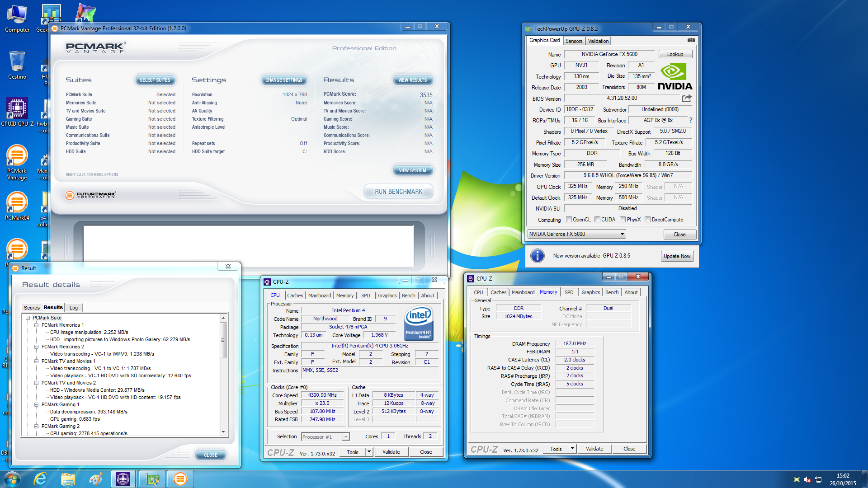Open the Bench tab in CPU-Z Memory window

click(612, 292)
